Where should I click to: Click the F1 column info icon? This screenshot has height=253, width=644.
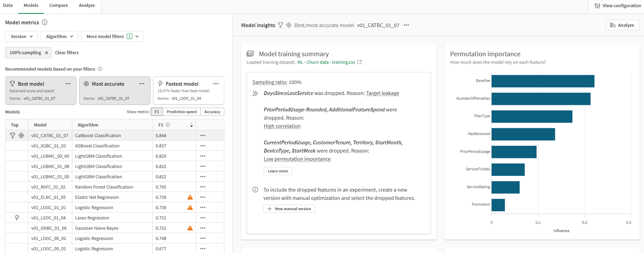pyautogui.click(x=168, y=125)
